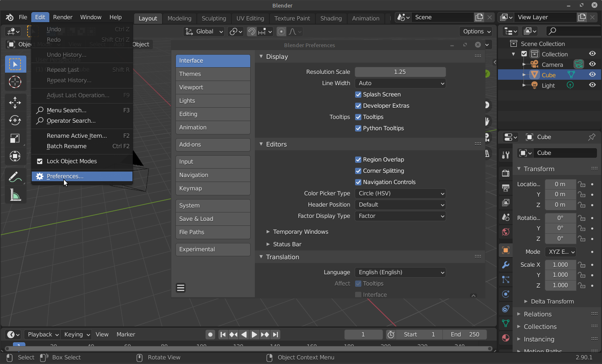Toggle Region Overlap checkbox

click(358, 159)
